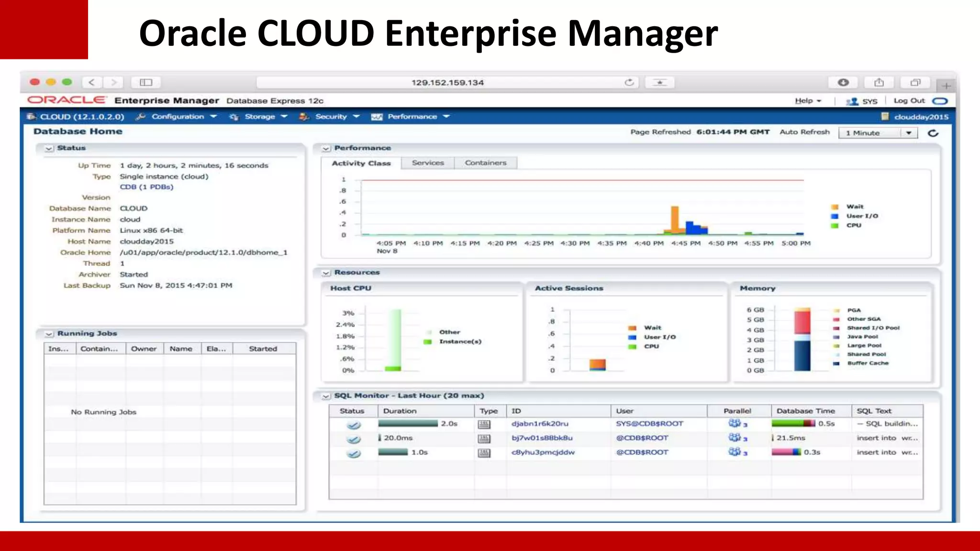Click the Instance(s) legend swatch in Host CPU

click(x=428, y=342)
